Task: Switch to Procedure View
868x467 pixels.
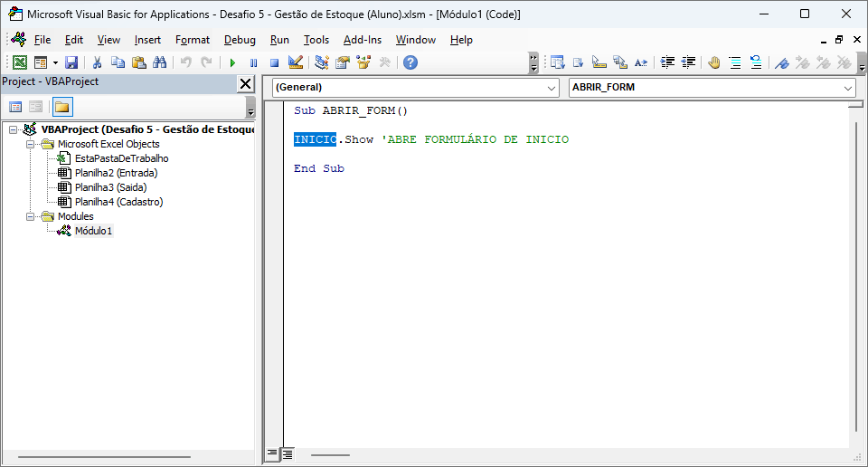Action: coord(272,453)
